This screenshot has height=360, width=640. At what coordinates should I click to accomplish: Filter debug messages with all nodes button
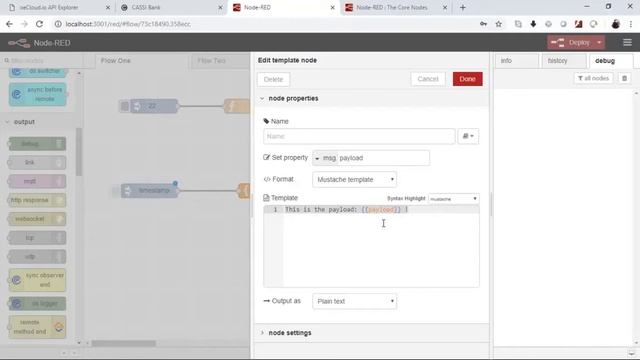coord(593,78)
